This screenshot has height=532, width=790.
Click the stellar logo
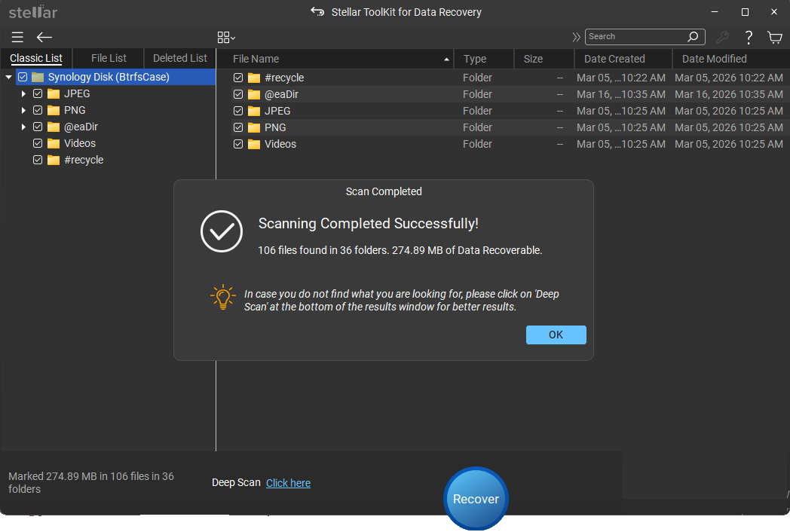(32, 11)
